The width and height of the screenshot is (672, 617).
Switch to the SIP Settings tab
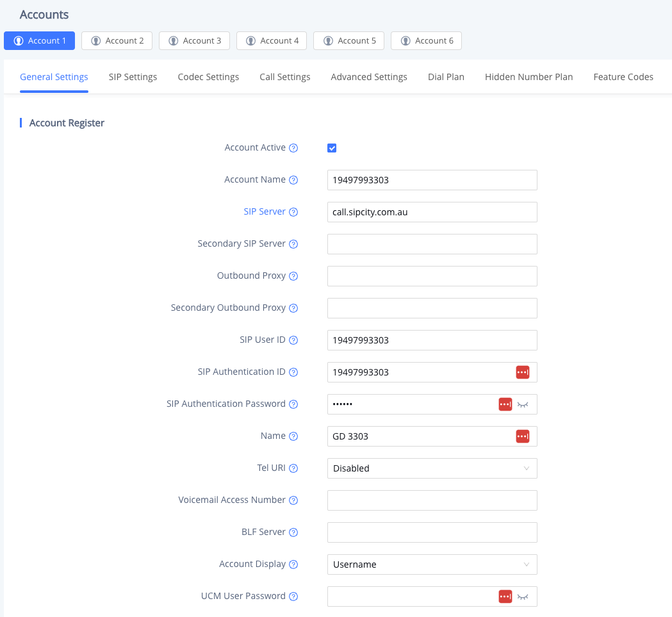point(133,77)
